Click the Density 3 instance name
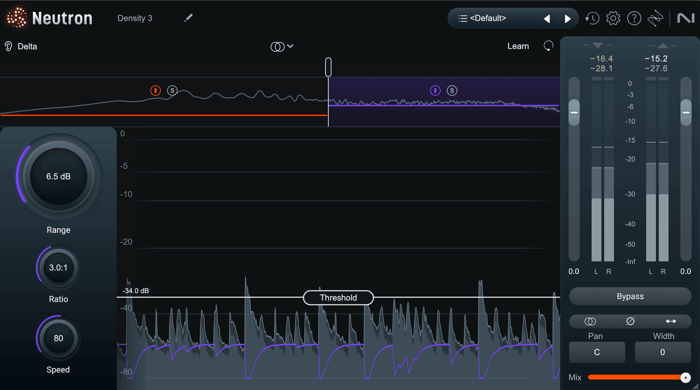700x390 pixels. (x=135, y=18)
